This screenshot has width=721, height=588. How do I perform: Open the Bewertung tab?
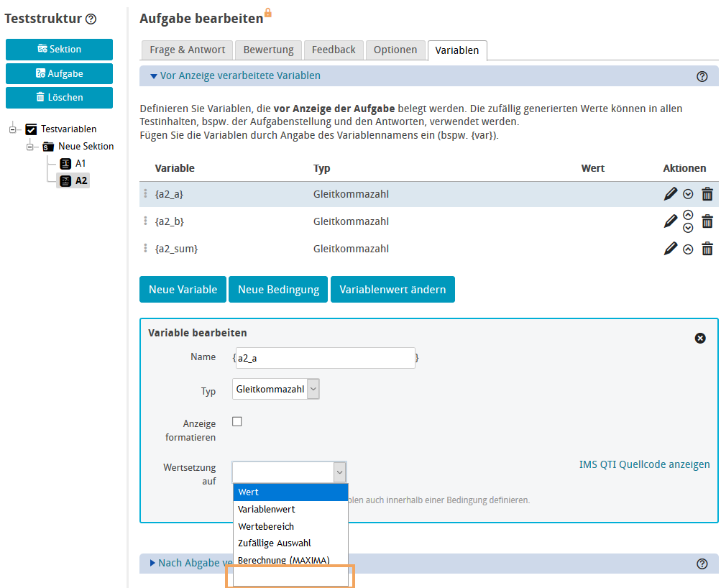tap(268, 50)
